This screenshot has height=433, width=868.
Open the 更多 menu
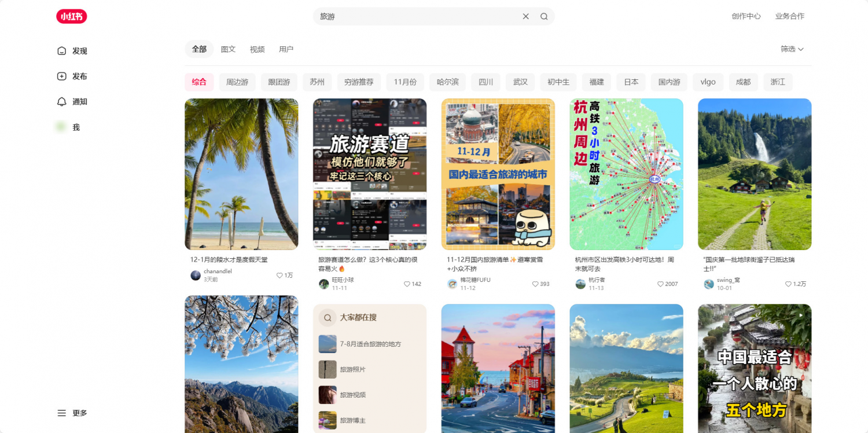pyautogui.click(x=72, y=413)
